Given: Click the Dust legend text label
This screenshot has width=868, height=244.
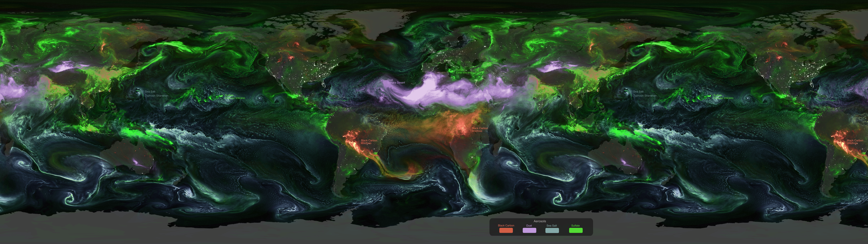Looking at the screenshot, I should tap(529, 225).
